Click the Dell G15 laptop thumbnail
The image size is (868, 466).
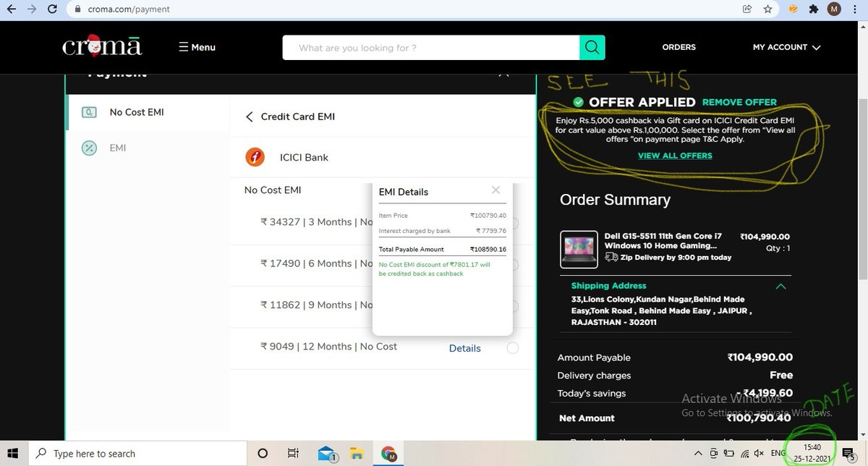(x=579, y=250)
